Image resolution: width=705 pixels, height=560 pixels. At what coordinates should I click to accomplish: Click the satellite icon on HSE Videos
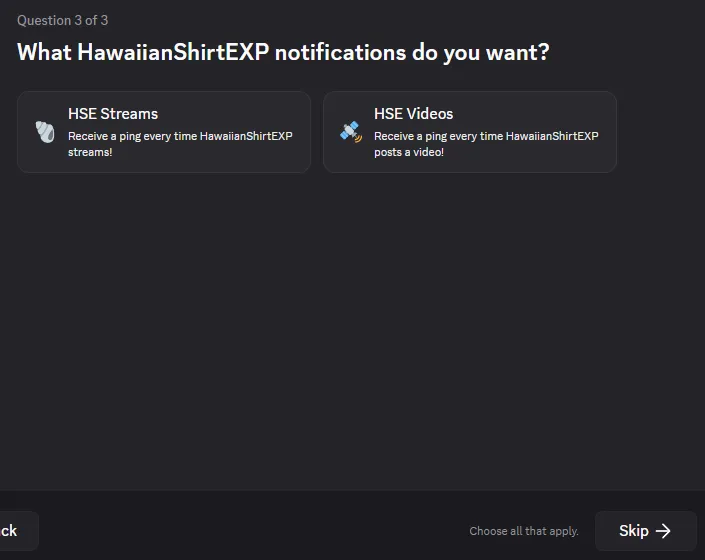350,132
